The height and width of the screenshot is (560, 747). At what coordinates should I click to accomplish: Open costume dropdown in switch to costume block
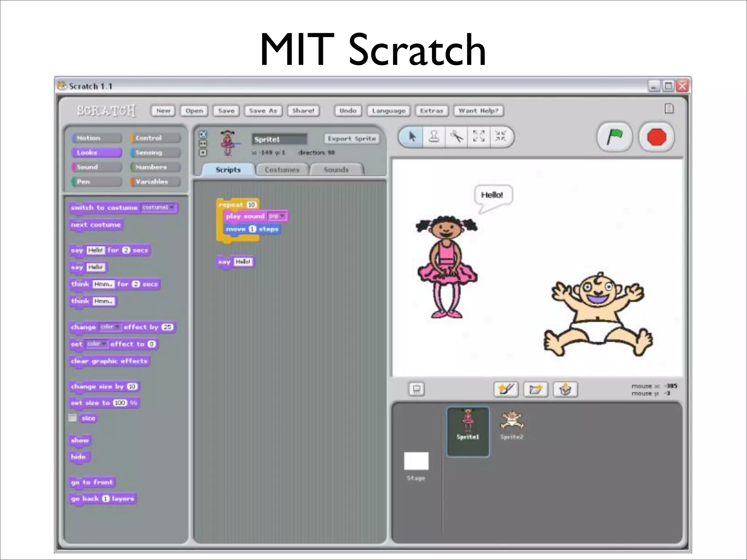158,207
